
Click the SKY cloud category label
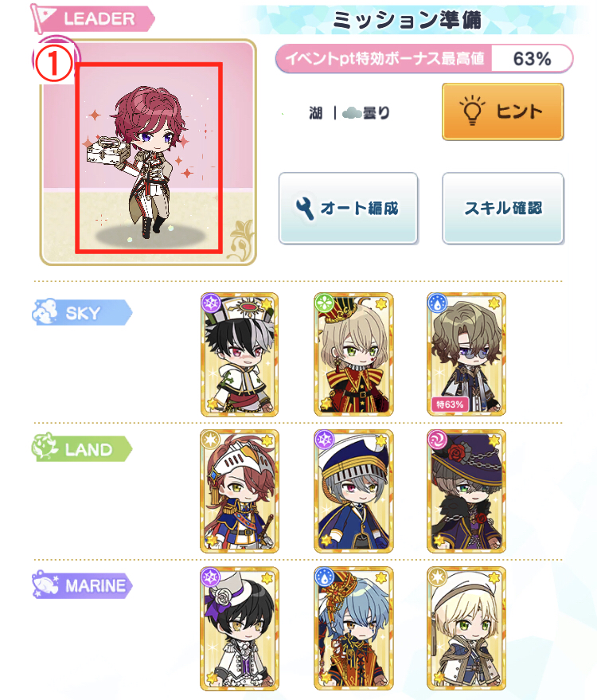click(82, 312)
